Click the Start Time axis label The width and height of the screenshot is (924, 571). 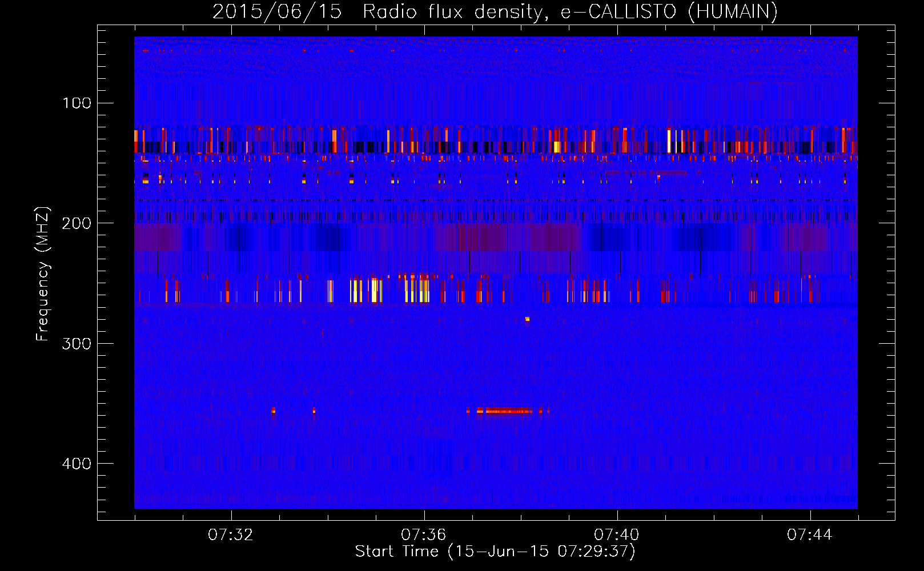point(495,552)
